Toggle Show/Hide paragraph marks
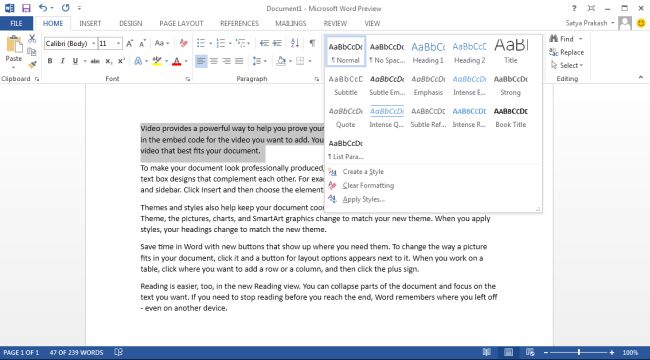The height and width of the screenshot is (360, 650). 312,43
